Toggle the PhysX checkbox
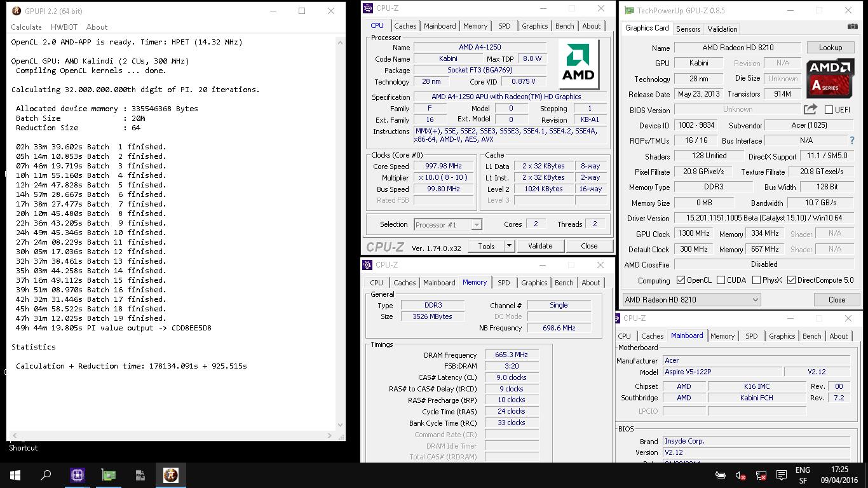 coord(756,280)
